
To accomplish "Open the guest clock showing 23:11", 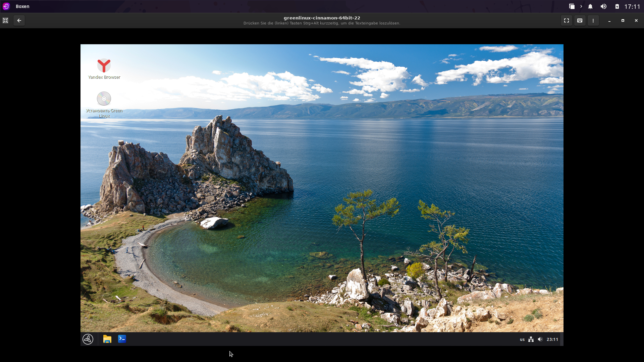I will (x=552, y=340).
